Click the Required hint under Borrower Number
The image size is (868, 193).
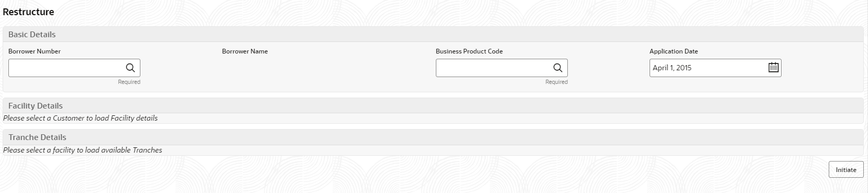(x=129, y=82)
